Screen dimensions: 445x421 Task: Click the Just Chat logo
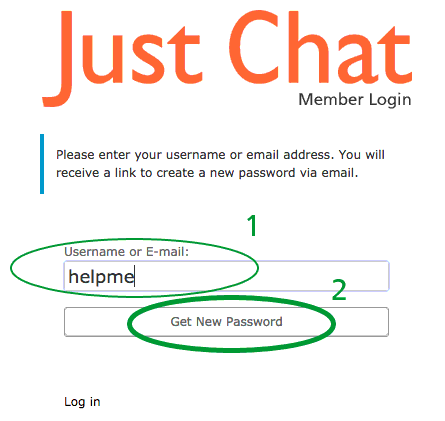click(228, 57)
